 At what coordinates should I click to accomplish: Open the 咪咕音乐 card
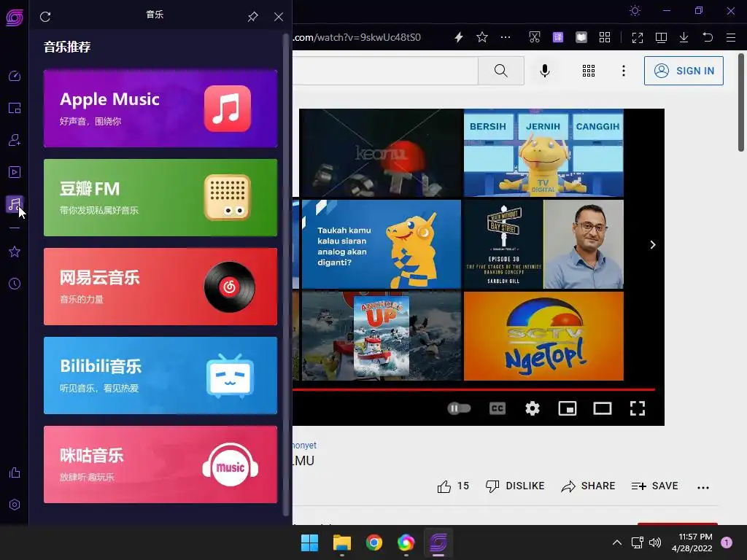coord(160,464)
